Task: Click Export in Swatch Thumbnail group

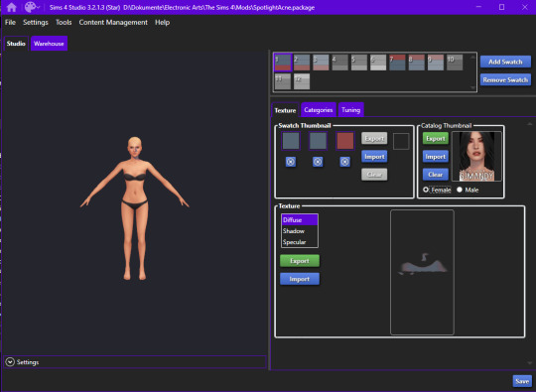Action: tap(374, 138)
